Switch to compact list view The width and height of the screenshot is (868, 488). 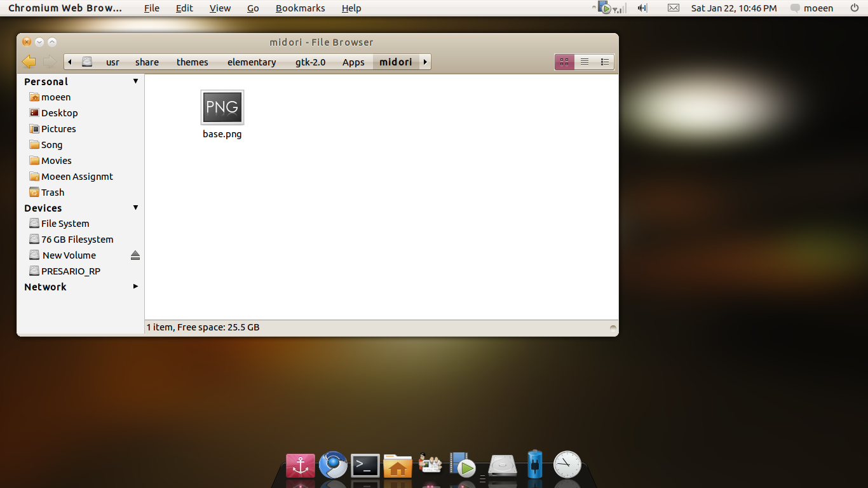pyautogui.click(x=604, y=62)
